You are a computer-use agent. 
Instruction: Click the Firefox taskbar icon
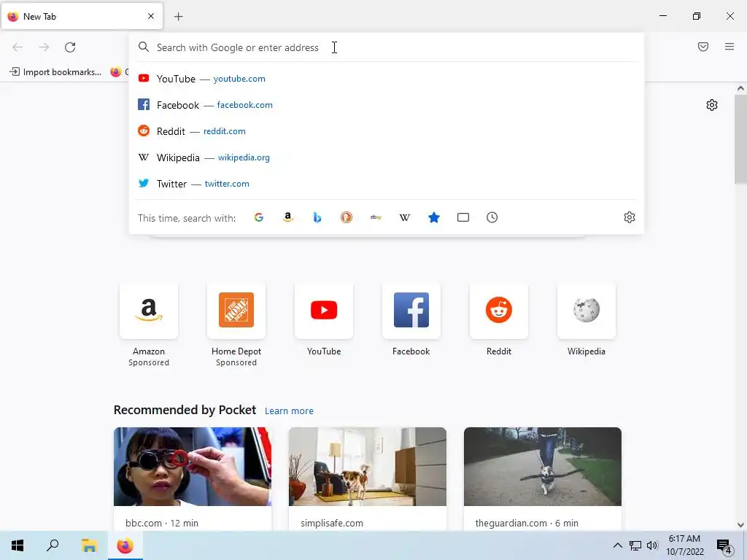click(125, 545)
